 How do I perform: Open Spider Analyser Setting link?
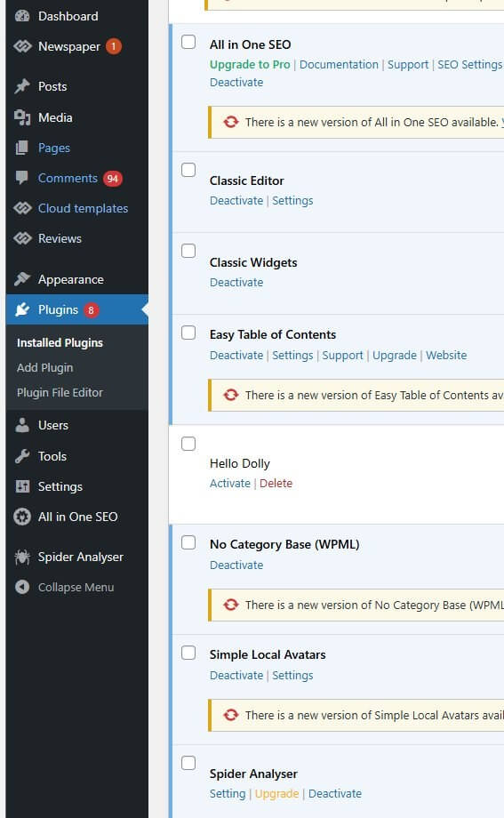coord(228,793)
